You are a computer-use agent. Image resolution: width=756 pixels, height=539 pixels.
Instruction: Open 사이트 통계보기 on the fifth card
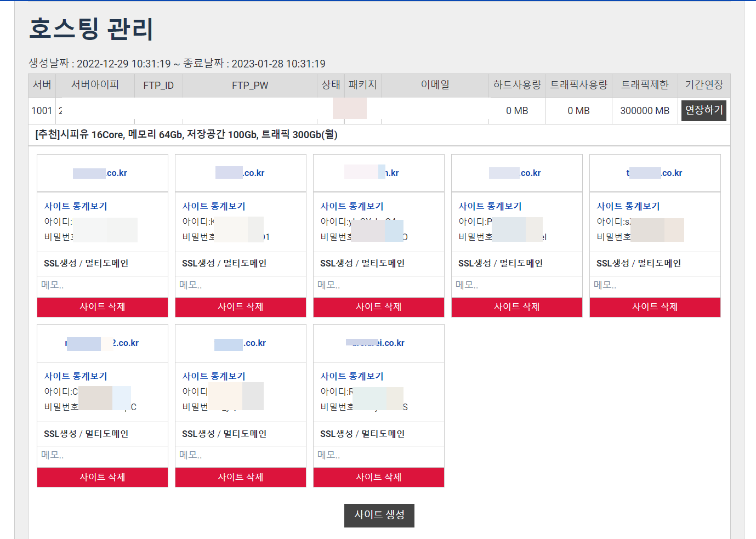pyautogui.click(x=629, y=206)
